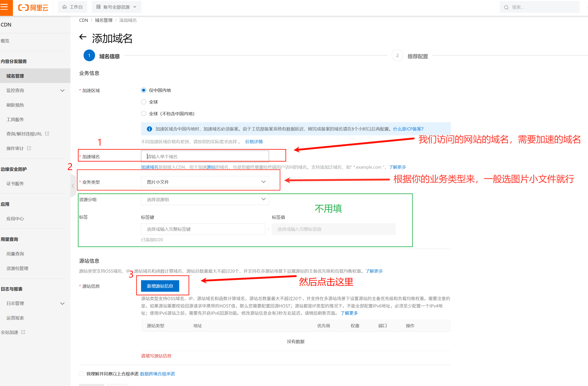The width and height of the screenshot is (588, 386).
Task: Expand the 监控查询 sidebar section
Action: click(62, 90)
